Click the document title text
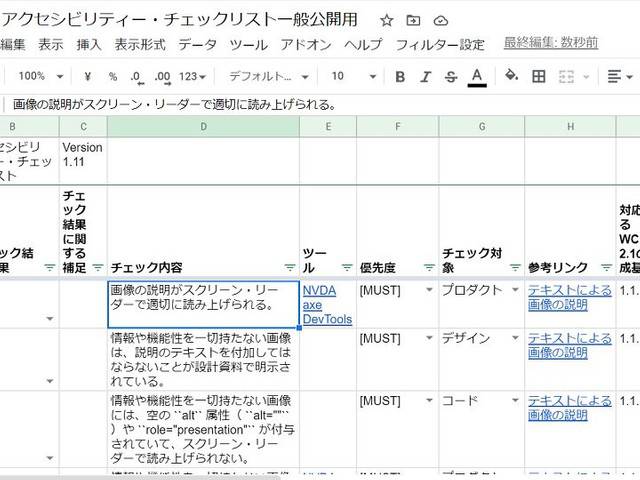 click(x=179, y=20)
